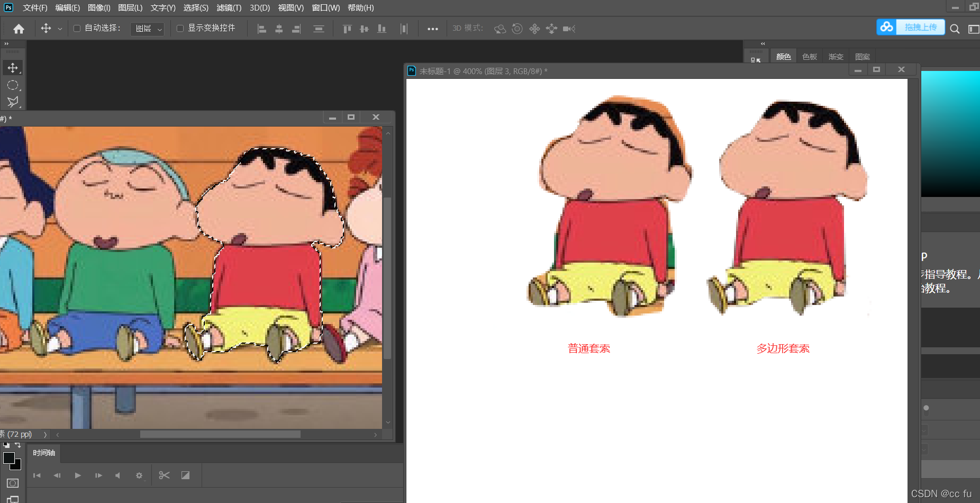Screen dimensions: 980x503
Task: Open the 选择(S) menu
Action: point(196,8)
